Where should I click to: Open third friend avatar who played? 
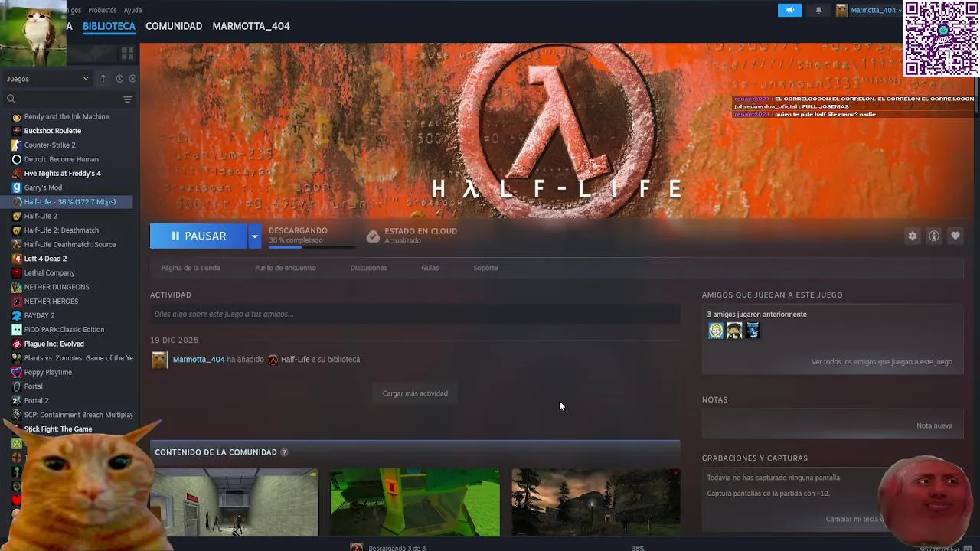(x=753, y=331)
